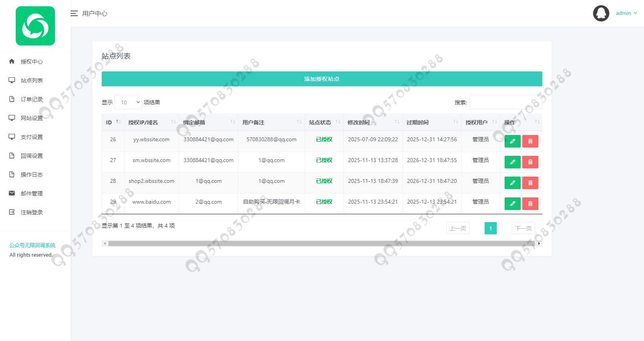The image size is (644, 341).
Task: Sort by 操作 column
Action: point(521,122)
